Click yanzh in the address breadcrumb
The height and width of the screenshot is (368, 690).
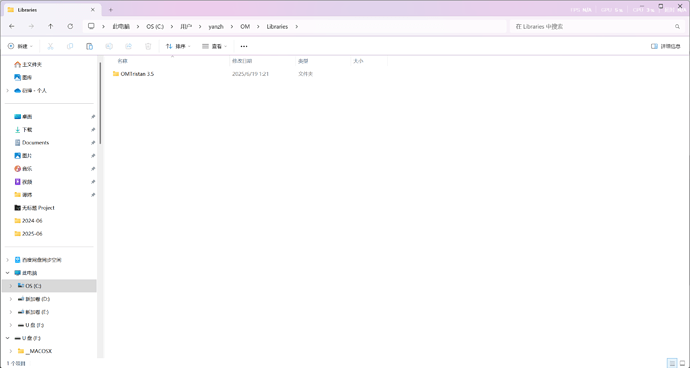216,26
